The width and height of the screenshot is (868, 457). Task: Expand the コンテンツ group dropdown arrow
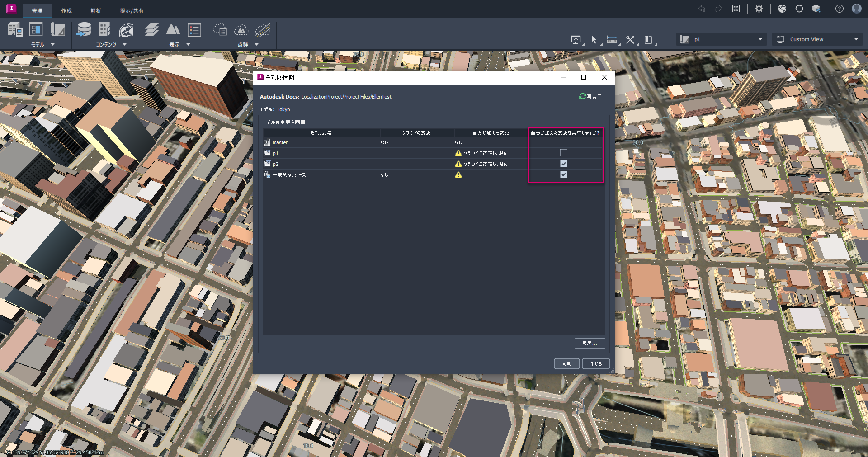[x=124, y=45]
